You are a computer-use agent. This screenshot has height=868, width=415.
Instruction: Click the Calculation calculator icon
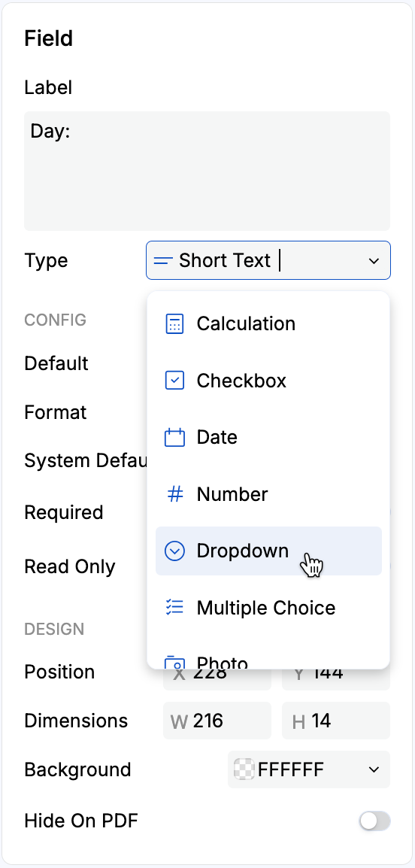pyautogui.click(x=175, y=324)
